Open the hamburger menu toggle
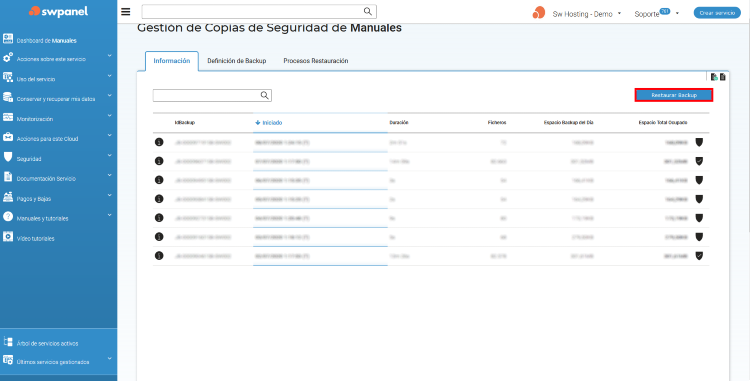This screenshot has width=750, height=381. tap(126, 11)
